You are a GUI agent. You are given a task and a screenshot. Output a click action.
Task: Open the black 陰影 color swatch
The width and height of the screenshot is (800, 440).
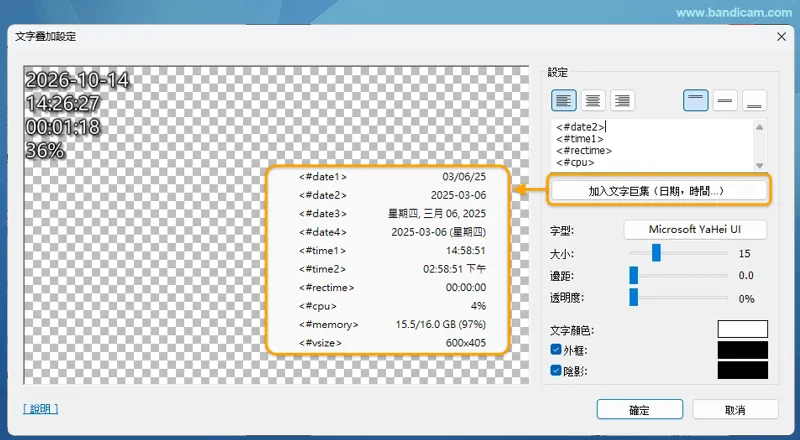pos(742,371)
